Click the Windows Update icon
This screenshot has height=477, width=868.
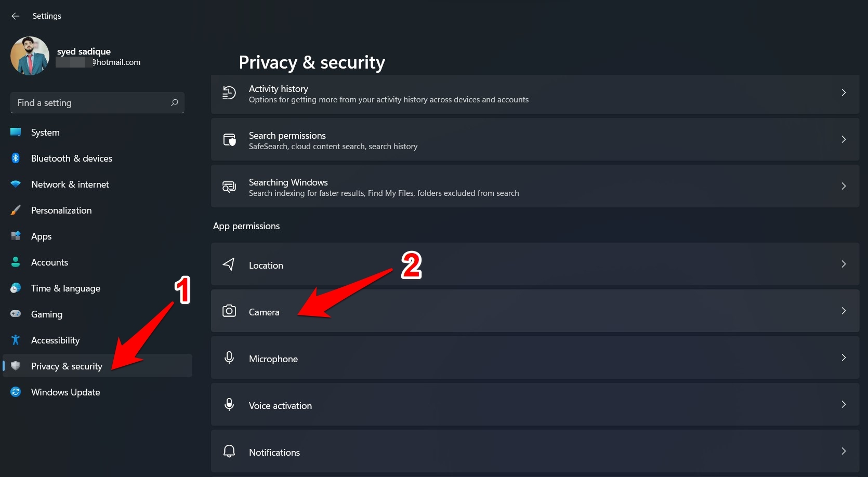pos(16,392)
